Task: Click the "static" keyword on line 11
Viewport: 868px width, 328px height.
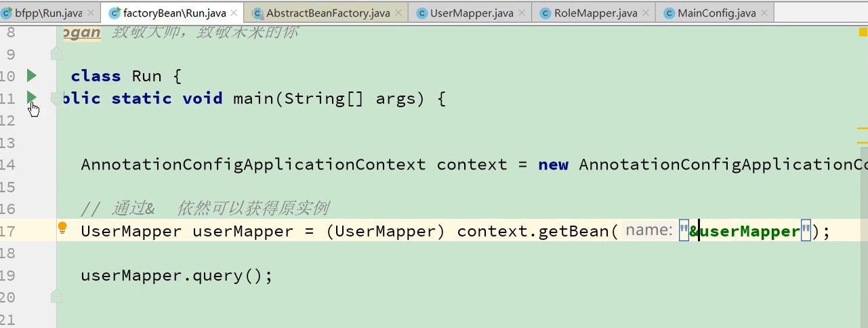Action: tap(142, 98)
